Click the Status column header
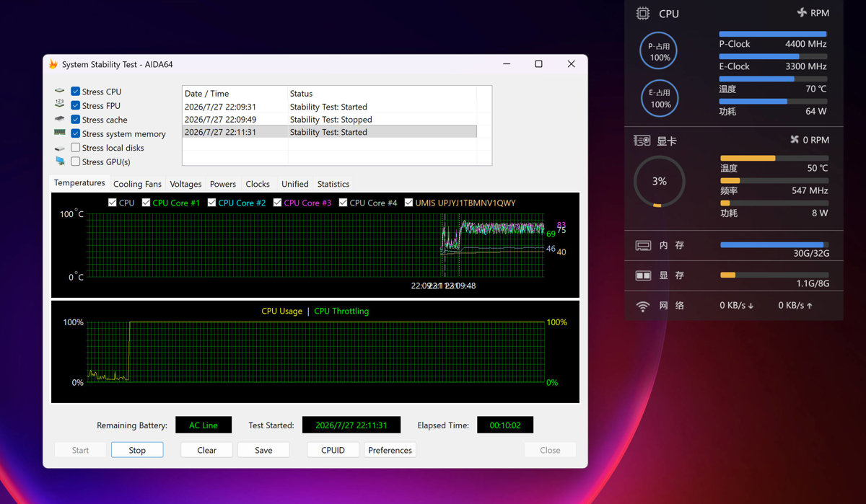 pos(382,94)
